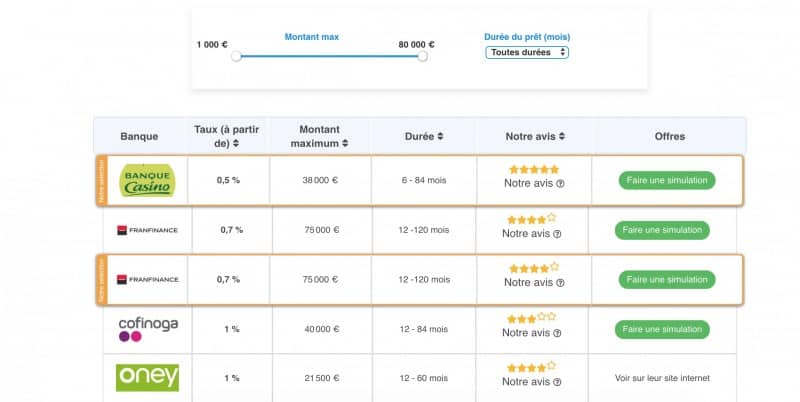The image size is (800, 402).
Task: Click the Oney logo
Action: tap(147, 378)
